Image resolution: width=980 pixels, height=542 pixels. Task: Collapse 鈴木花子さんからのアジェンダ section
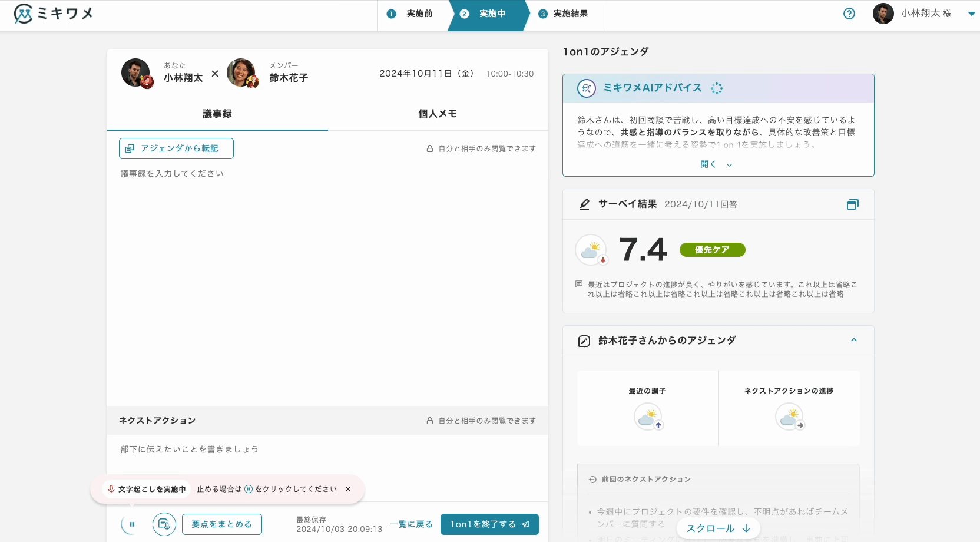point(853,340)
